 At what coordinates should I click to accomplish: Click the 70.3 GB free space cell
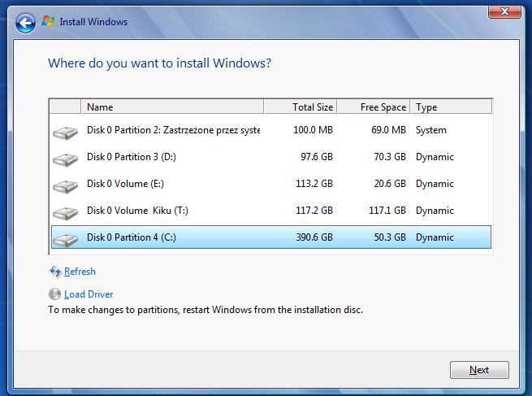(390, 157)
